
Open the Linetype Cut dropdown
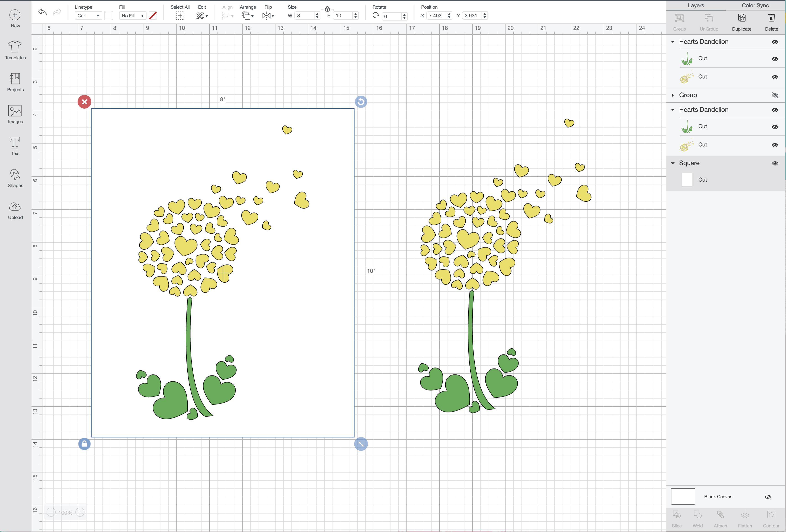[88, 16]
